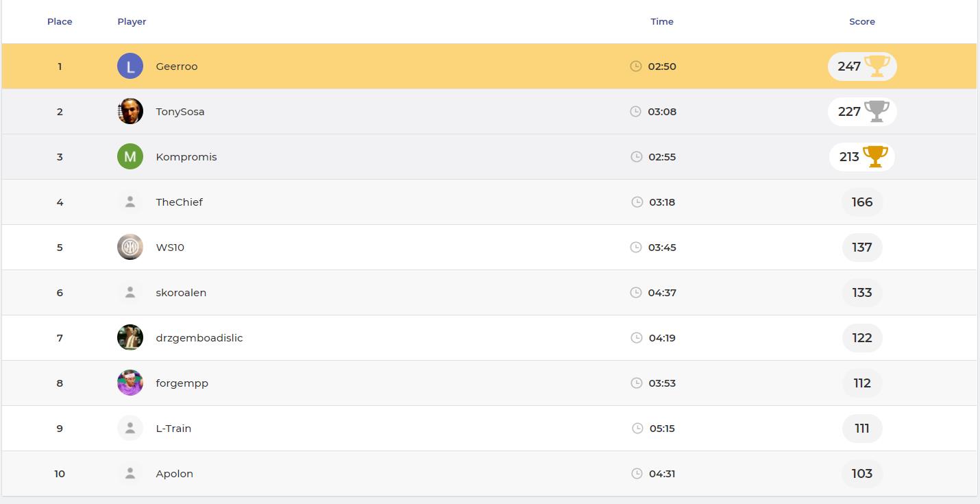Open forgempp's profile picture

(x=130, y=383)
